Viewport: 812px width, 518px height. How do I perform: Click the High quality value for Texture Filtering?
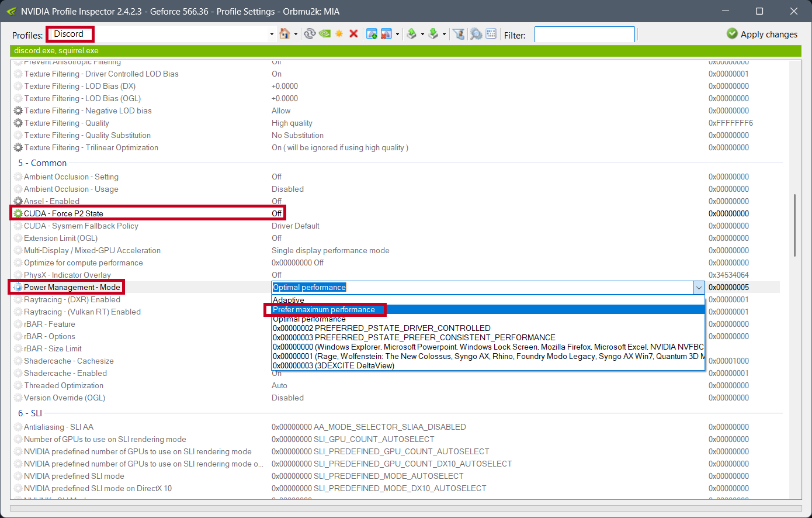(x=292, y=123)
